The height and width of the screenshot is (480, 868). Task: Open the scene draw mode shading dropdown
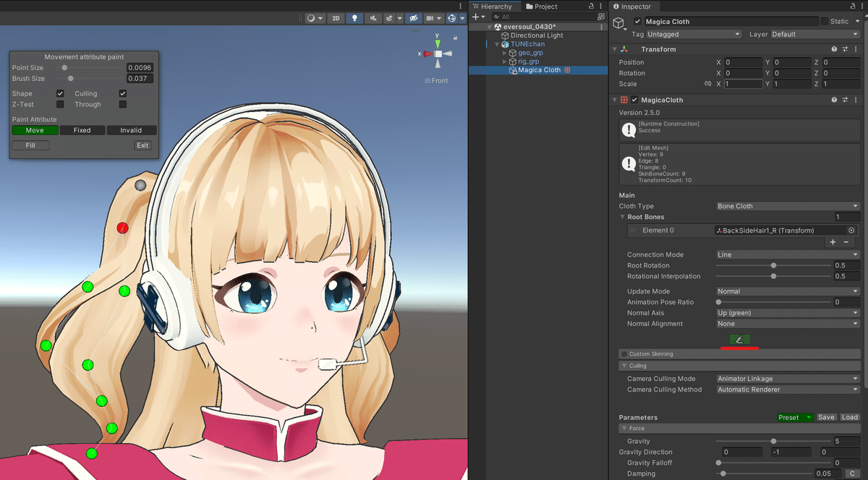[315, 18]
